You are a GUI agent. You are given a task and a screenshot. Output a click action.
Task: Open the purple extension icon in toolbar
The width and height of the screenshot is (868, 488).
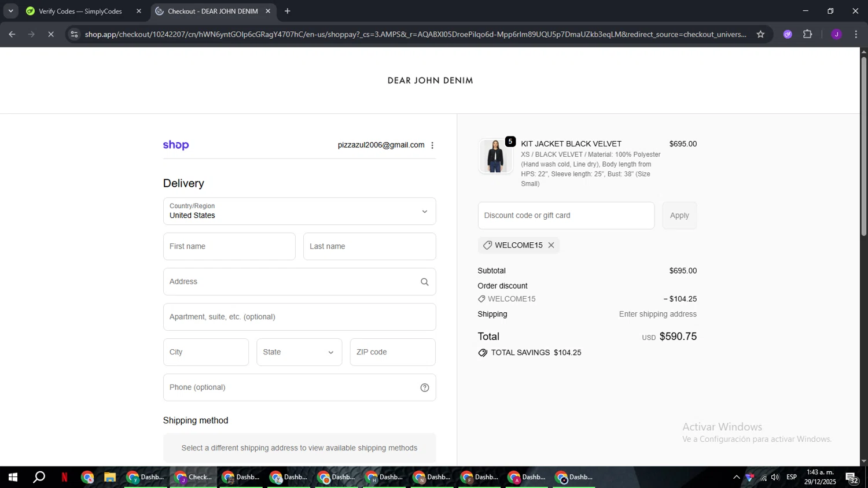[788, 35]
